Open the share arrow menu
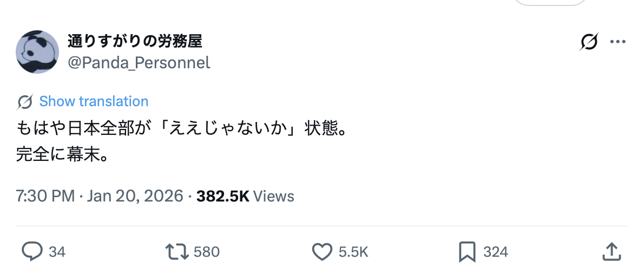Screen dimensions: 644x273 click(611, 251)
